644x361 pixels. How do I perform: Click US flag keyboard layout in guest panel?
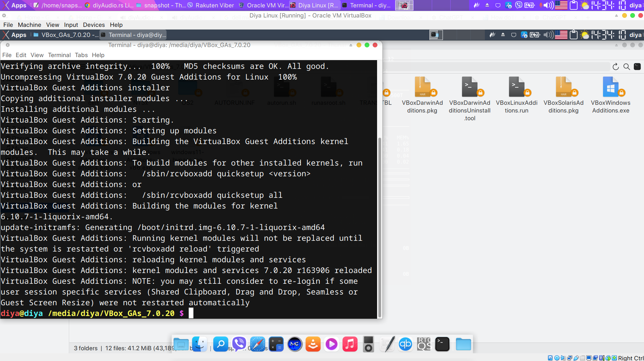[x=561, y=35]
